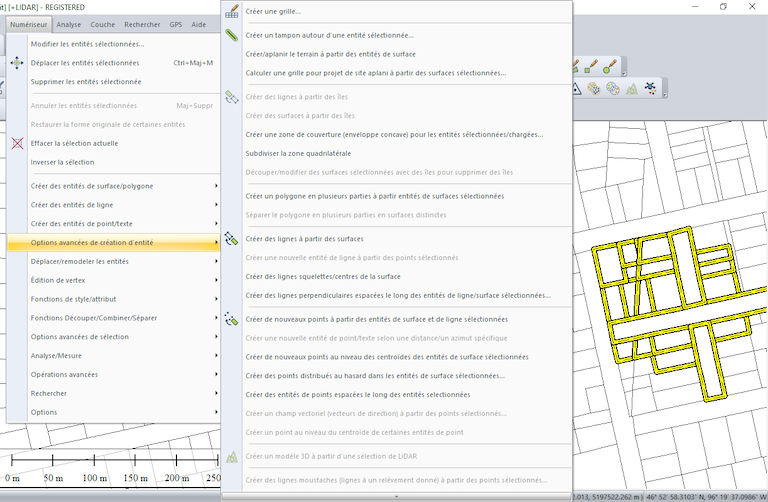
Task: Click pencil with green square draw tool
Action: [591, 67]
